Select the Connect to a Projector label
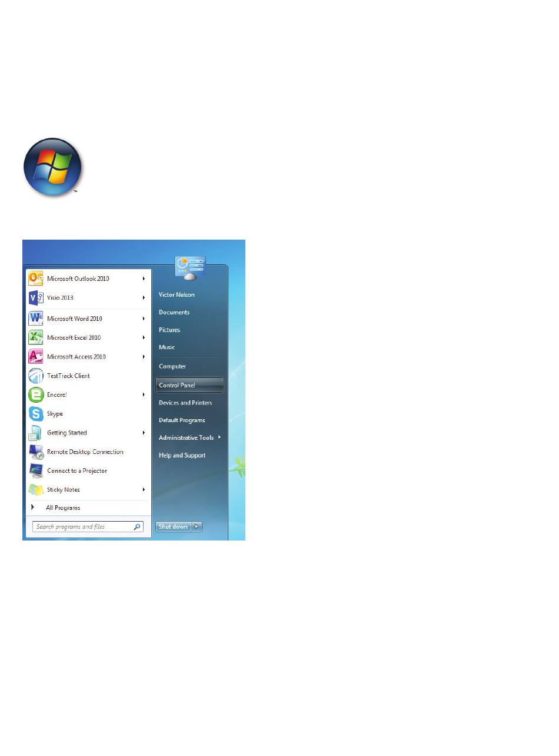 [77, 470]
